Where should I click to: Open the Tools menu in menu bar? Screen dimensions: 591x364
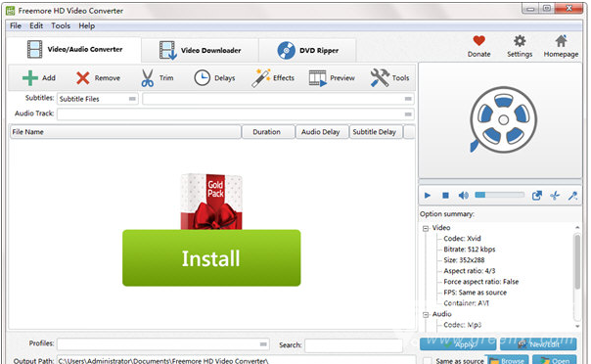coord(61,26)
